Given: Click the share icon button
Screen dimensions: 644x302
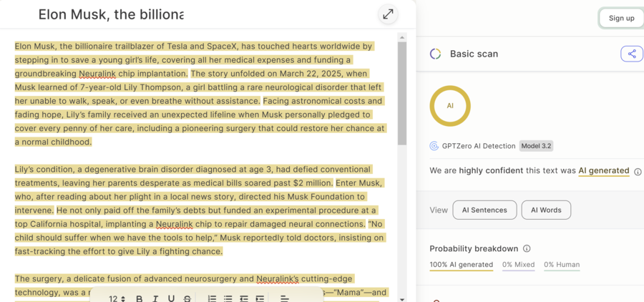Looking at the screenshot, I should click(632, 54).
